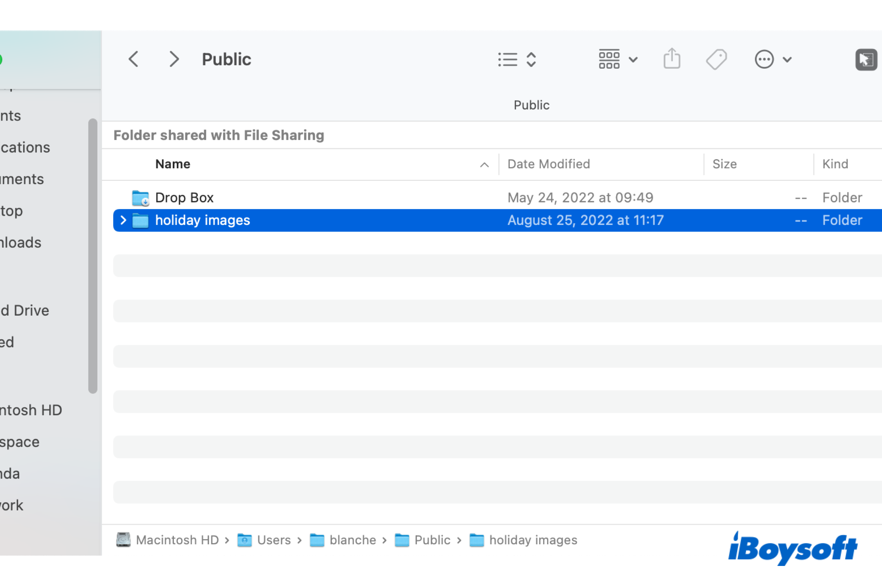
Task: Click the holiday images folder icon
Action: [x=140, y=220]
